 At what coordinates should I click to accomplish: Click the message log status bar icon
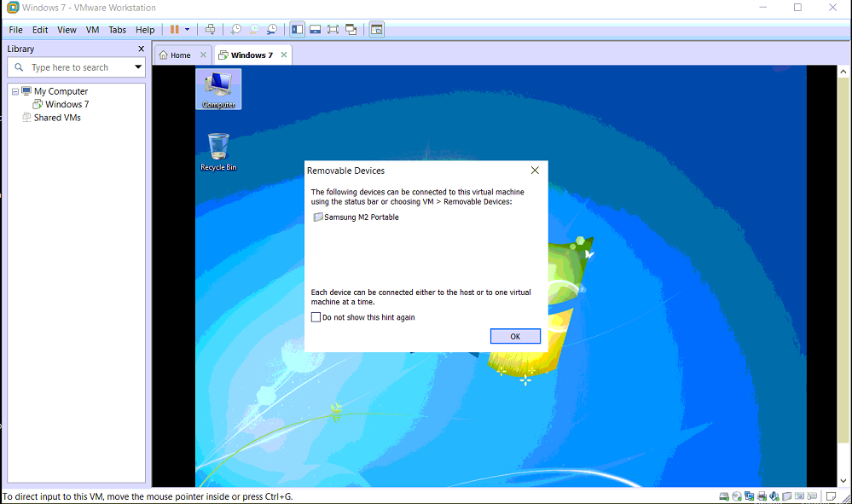[831, 495]
